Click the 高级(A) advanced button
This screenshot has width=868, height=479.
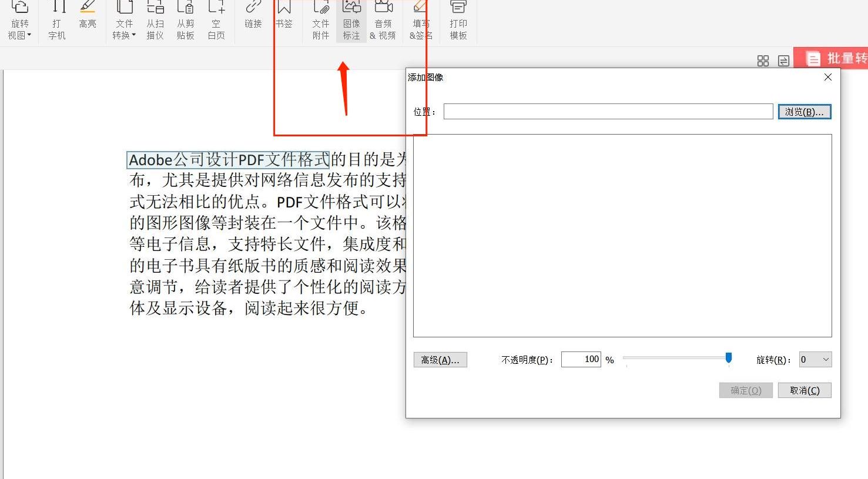click(x=440, y=359)
